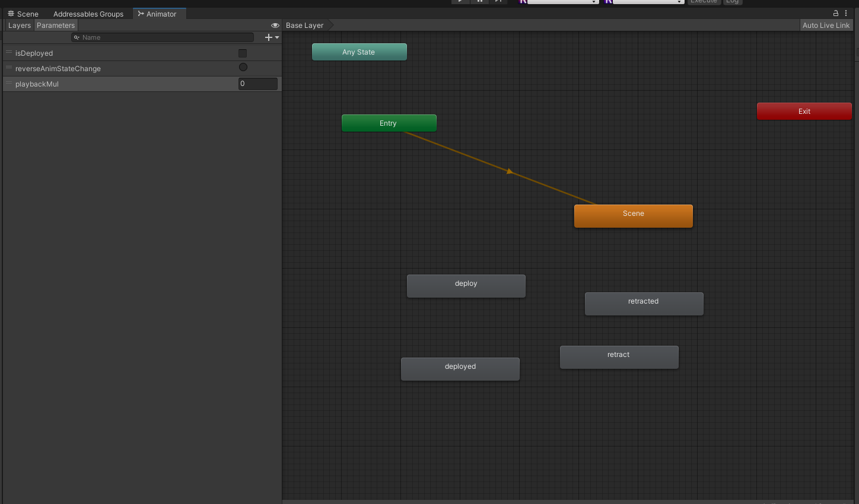Switch to the Layers tab

click(x=20, y=25)
